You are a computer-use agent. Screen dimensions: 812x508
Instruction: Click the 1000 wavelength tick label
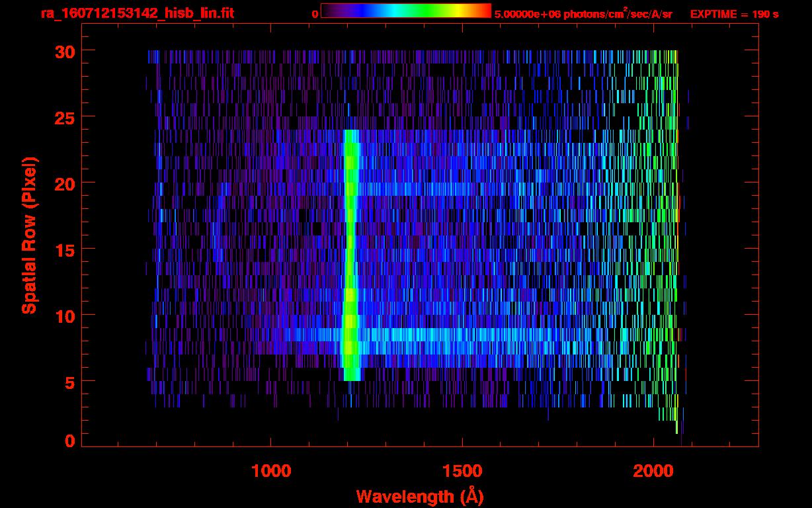click(271, 471)
